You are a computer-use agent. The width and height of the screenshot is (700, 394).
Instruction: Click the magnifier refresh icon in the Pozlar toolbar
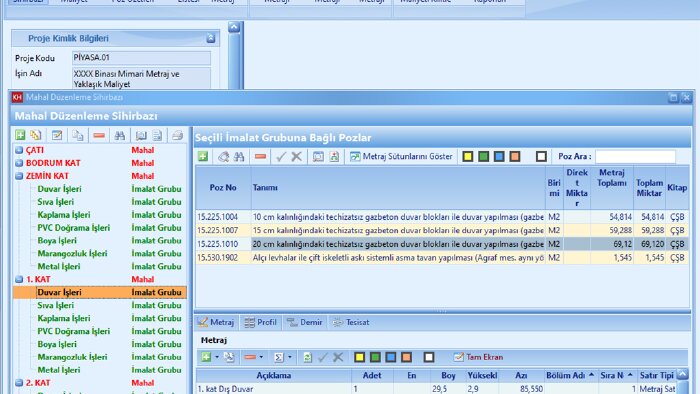(223, 157)
